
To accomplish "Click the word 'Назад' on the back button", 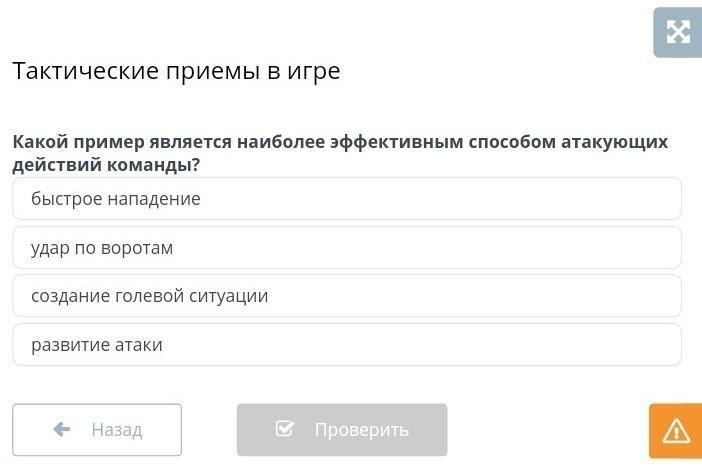I will (117, 430).
